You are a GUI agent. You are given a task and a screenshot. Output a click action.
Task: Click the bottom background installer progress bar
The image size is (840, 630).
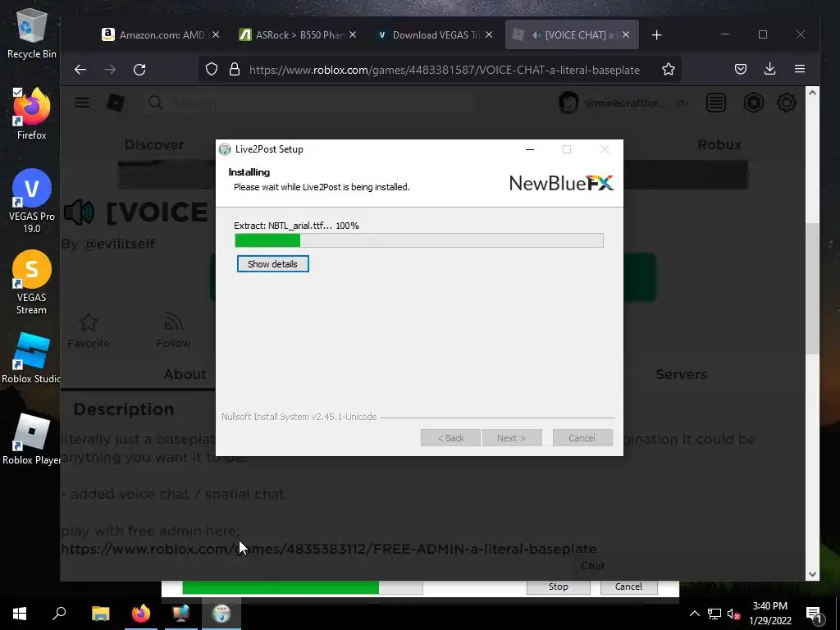point(302,587)
